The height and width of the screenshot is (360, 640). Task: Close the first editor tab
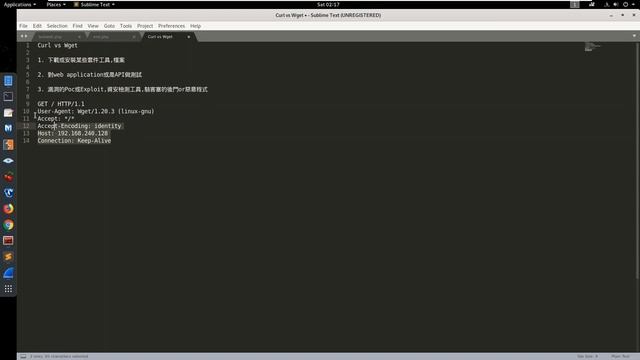point(79,37)
